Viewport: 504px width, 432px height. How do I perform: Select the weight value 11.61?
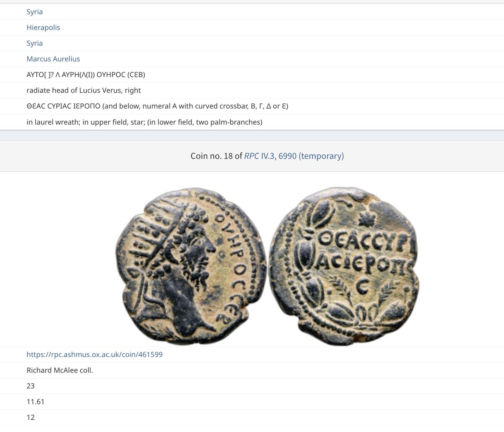pyautogui.click(x=35, y=402)
